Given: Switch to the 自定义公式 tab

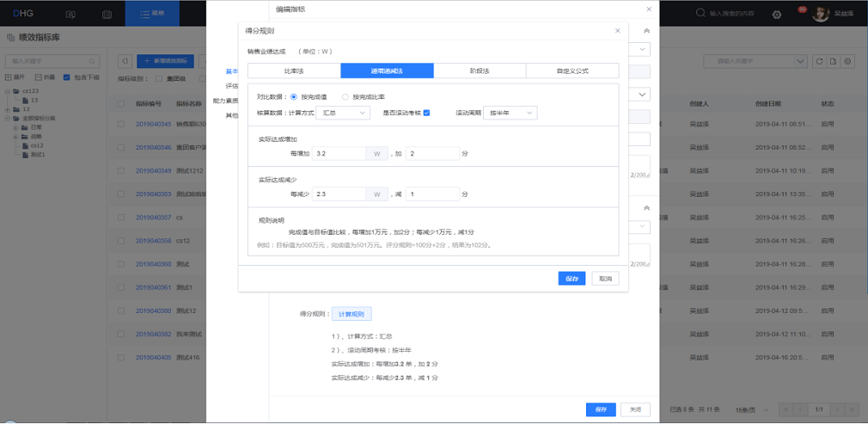Looking at the screenshot, I should (x=572, y=71).
